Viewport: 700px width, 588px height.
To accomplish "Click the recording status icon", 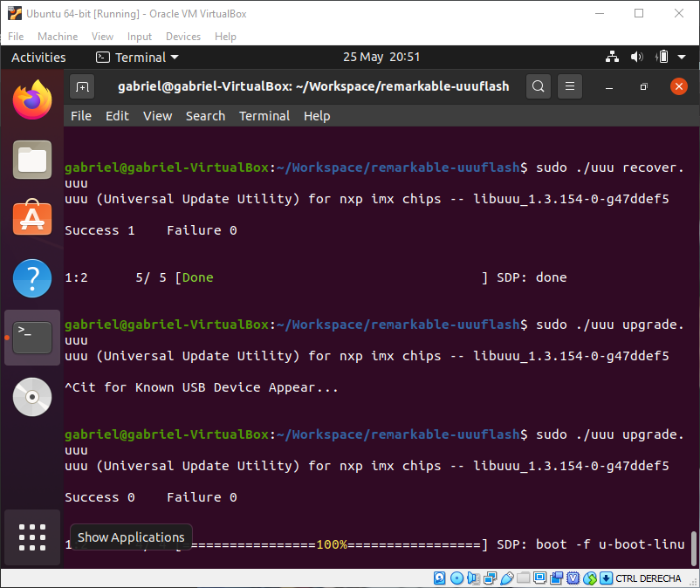I will 557,578.
